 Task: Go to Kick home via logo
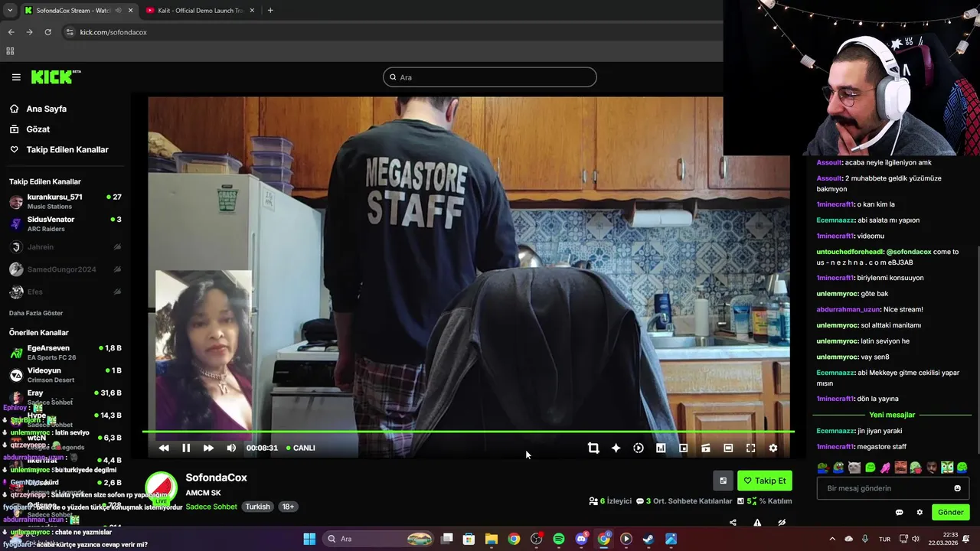(x=55, y=77)
